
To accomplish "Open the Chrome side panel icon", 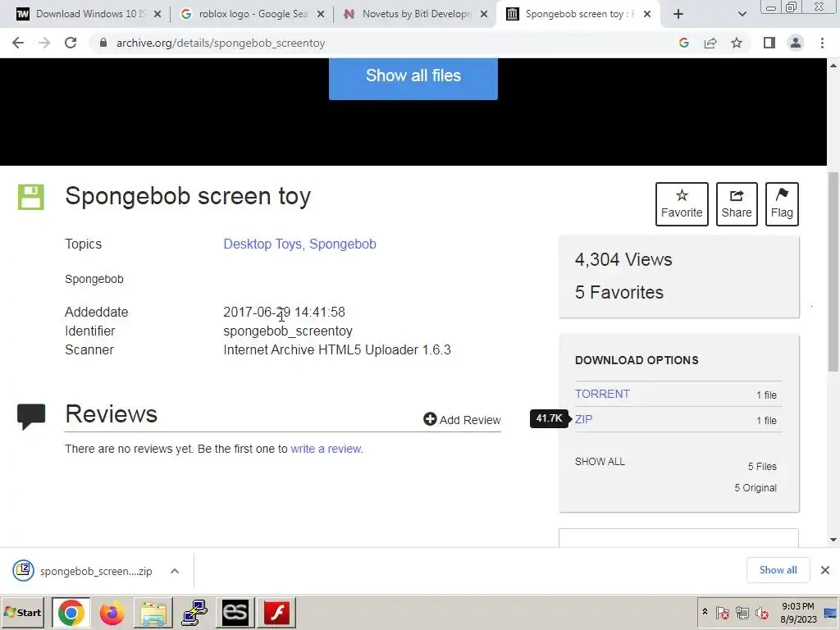I will tap(769, 43).
